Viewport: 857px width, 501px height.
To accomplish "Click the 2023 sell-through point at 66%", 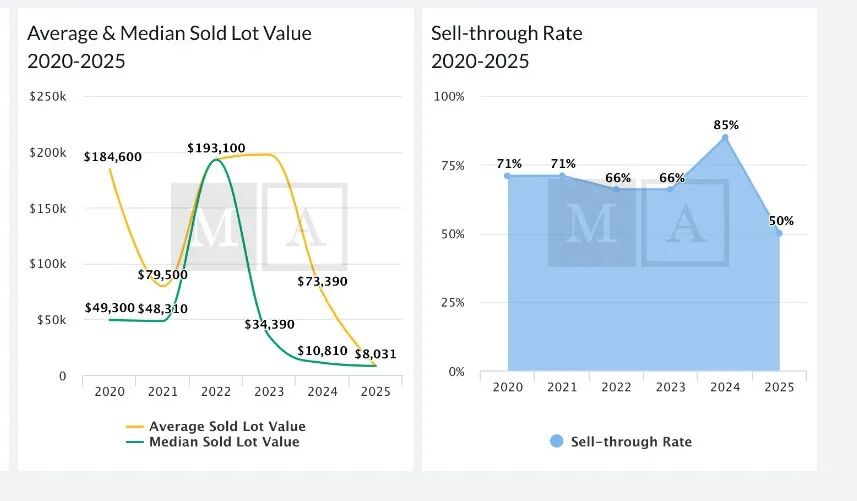I will coord(671,189).
